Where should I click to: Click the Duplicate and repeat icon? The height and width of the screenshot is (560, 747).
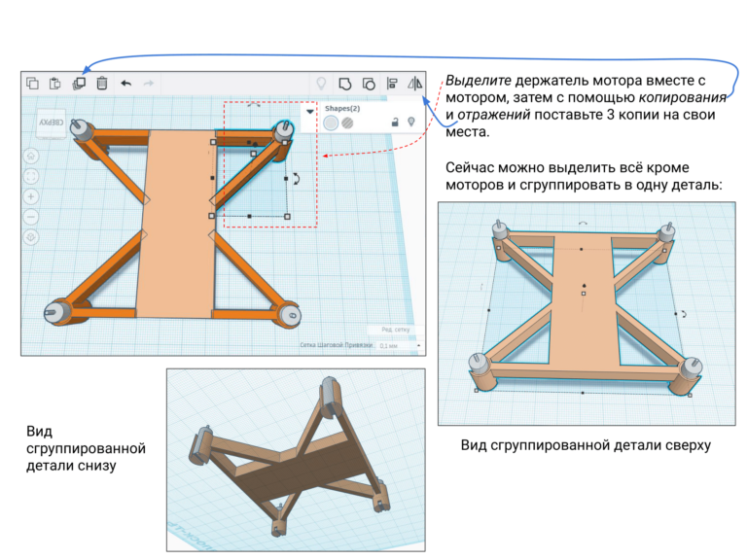79,84
